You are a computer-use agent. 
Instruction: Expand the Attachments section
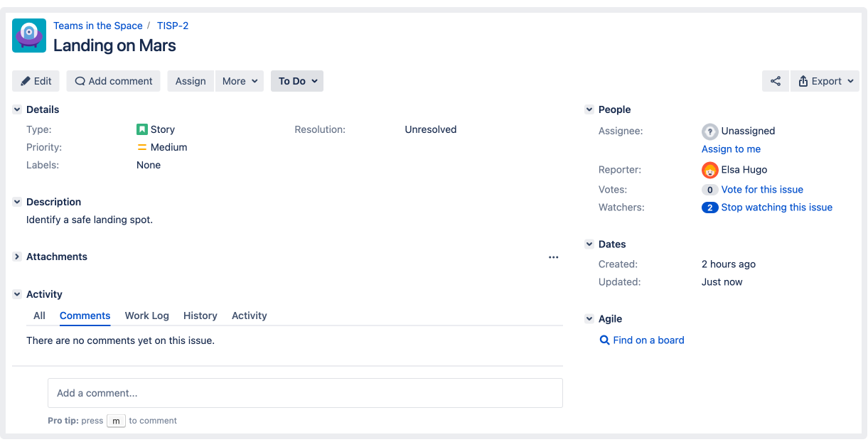coord(17,257)
